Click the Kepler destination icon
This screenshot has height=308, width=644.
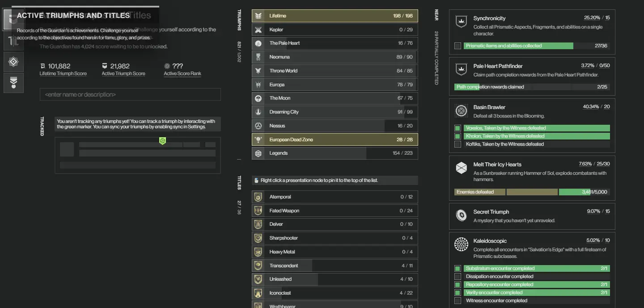coord(258,30)
